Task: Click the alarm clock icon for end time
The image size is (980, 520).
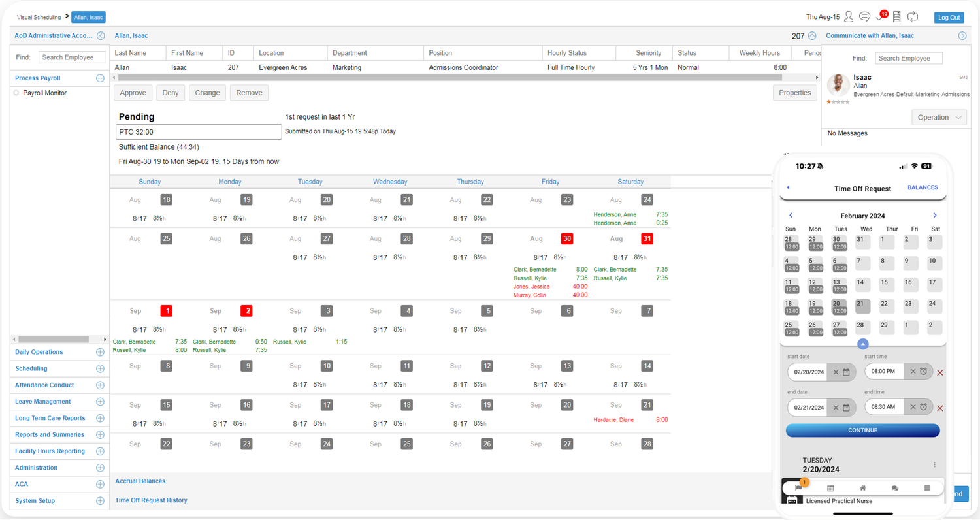Action: [924, 408]
